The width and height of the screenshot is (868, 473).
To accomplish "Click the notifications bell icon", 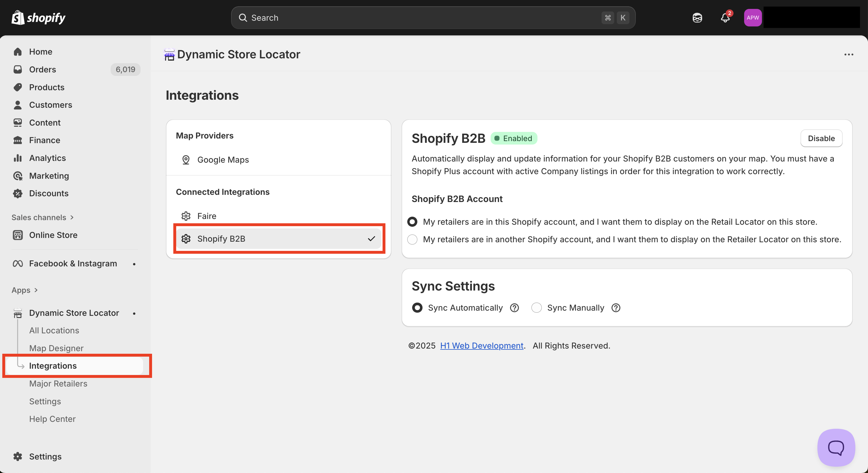I will (x=725, y=18).
